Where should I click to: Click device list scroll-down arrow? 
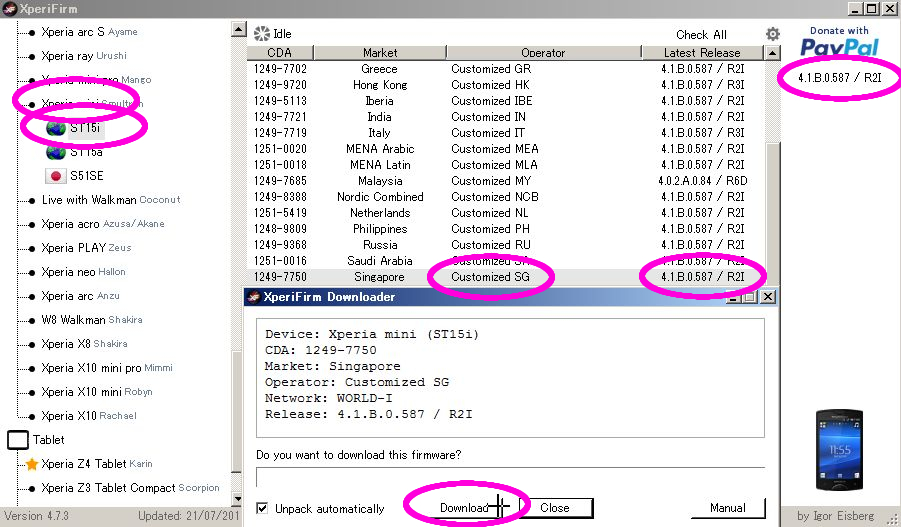[238, 498]
